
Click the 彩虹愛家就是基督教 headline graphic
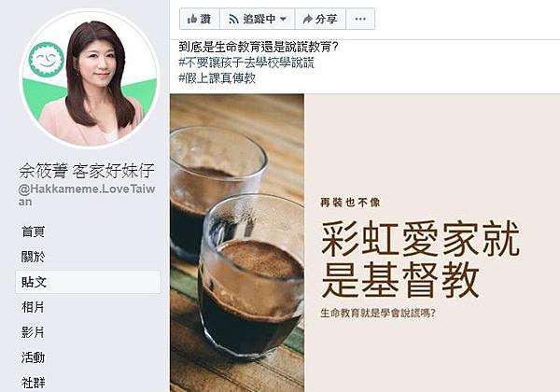(420, 259)
